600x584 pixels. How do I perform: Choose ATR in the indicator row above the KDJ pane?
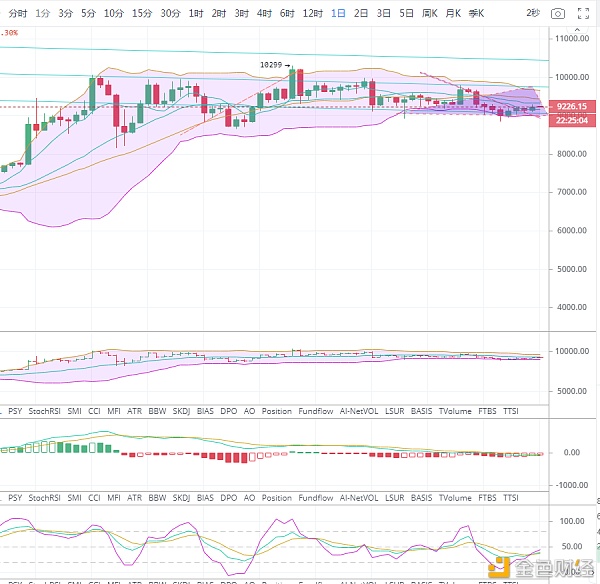[x=134, y=498]
